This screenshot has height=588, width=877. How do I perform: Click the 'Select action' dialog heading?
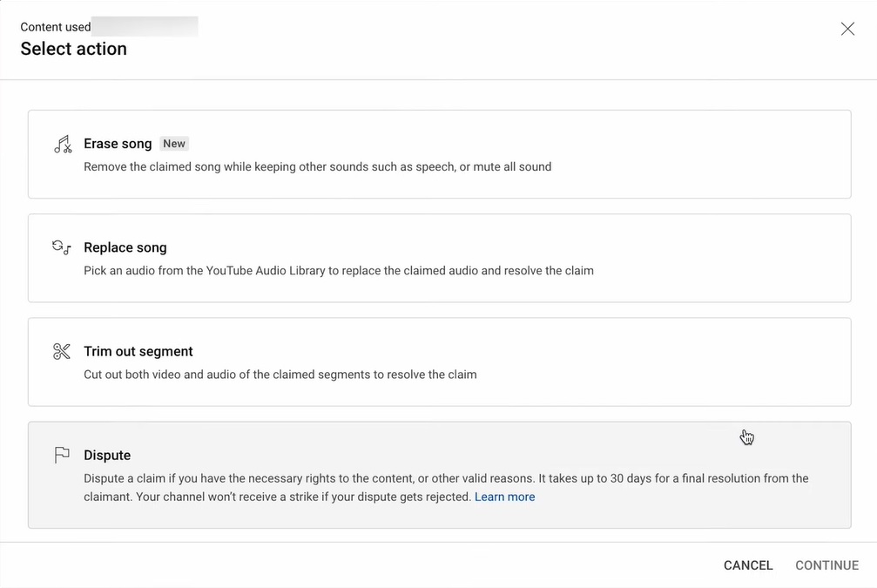[74, 49]
